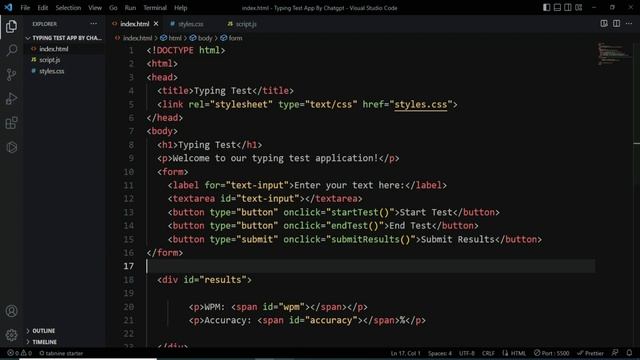The height and width of the screenshot is (360, 640).
Task: Place cursor on the </form> line
Action: tap(164, 253)
